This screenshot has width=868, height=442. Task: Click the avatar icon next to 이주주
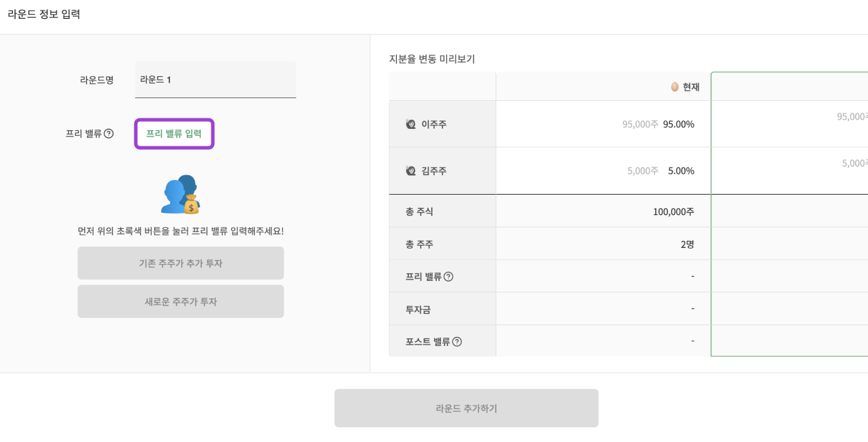point(411,124)
